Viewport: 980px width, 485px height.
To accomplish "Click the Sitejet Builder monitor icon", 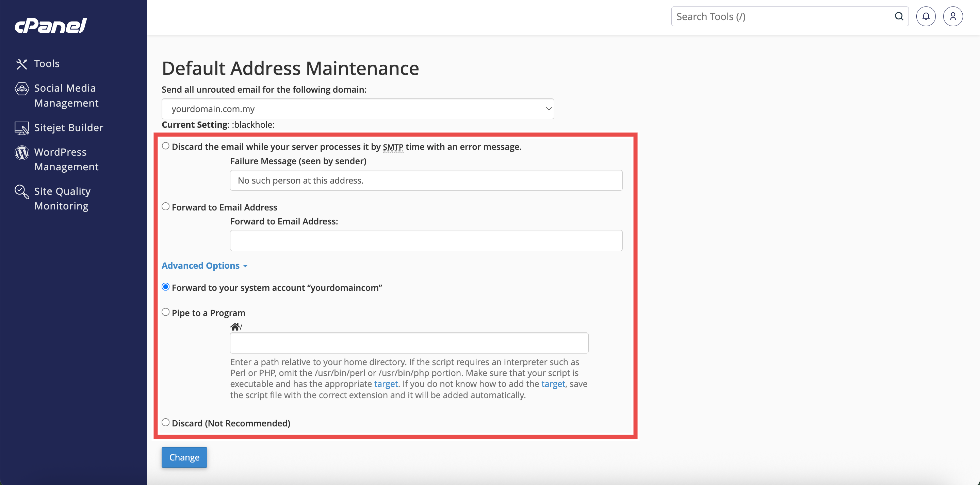I will [22, 128].
